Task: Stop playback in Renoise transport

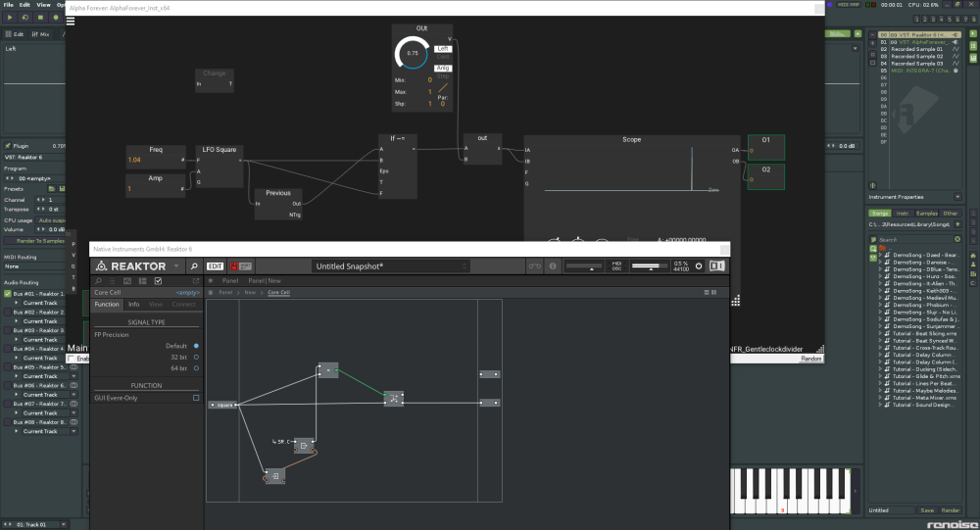Action: coord(40,18)
